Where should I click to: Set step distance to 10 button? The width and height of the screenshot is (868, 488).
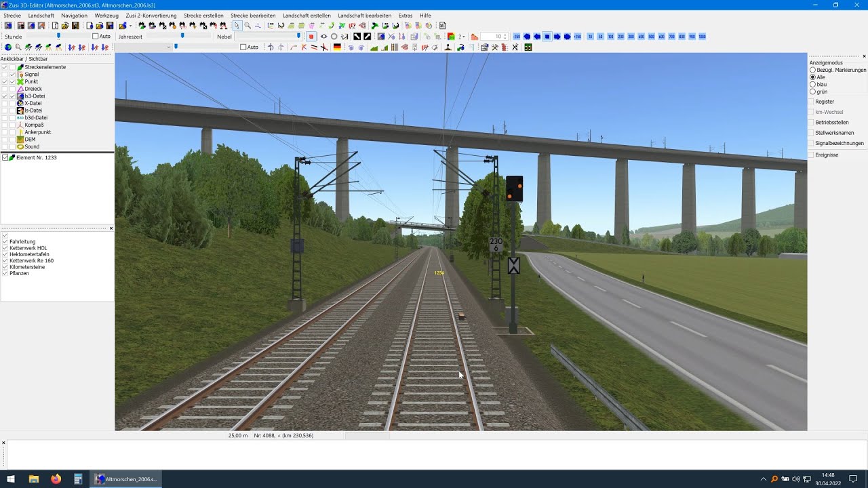coord(591,37)
